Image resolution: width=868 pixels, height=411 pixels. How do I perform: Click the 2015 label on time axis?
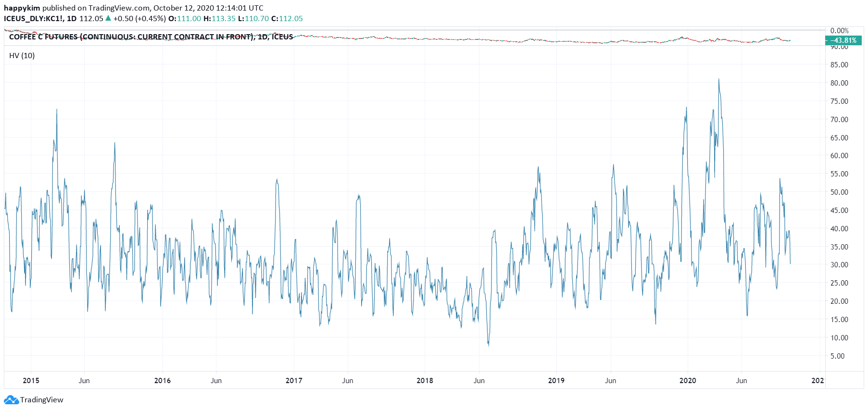point(31,381)
